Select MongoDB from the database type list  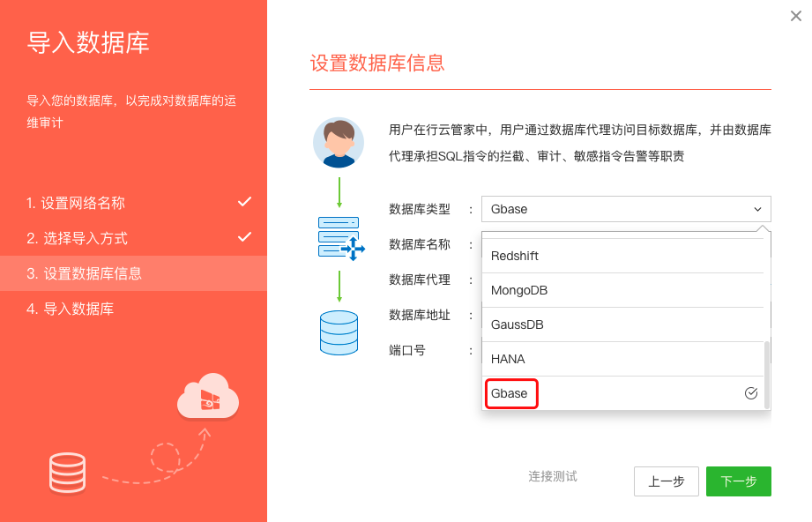(623, 290)
